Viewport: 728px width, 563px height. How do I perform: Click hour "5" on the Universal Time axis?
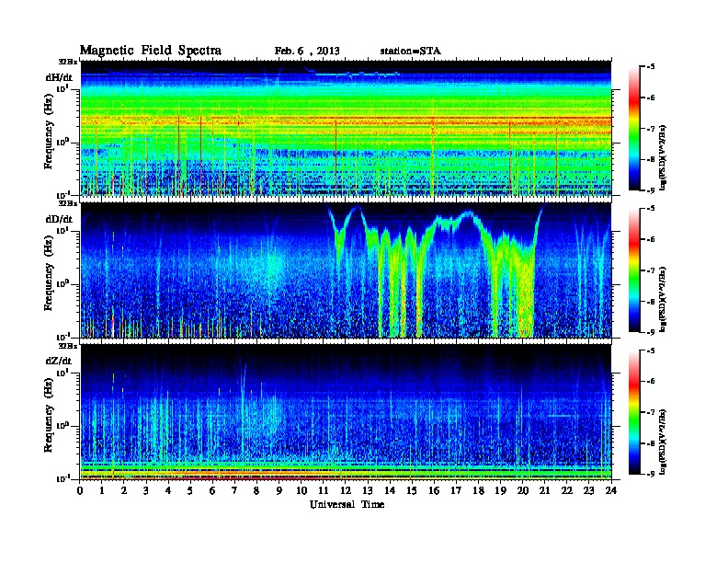(x=191, y=490)
